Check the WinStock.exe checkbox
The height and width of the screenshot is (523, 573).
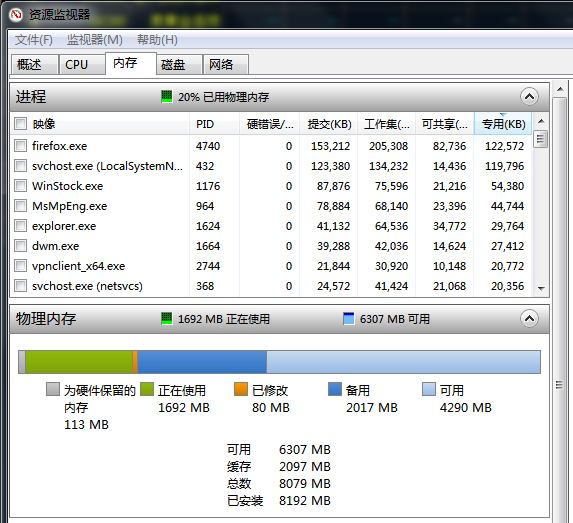20,186
